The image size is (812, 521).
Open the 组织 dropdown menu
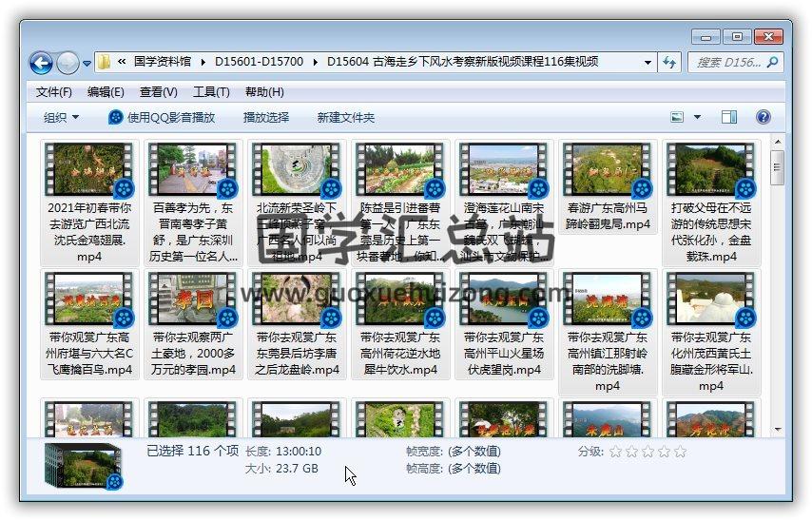pos(61,117)
